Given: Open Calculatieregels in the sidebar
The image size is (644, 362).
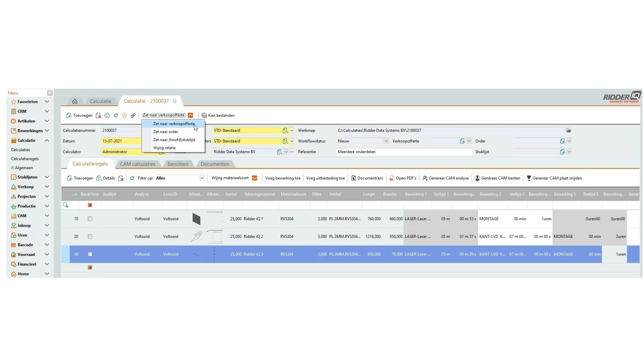Looking at the screenshot, I should 25,159.
